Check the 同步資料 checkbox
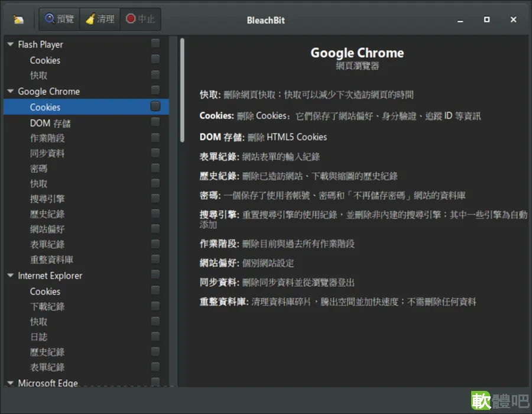Screen dimensions: 532x414 click(x=155, y=153)
